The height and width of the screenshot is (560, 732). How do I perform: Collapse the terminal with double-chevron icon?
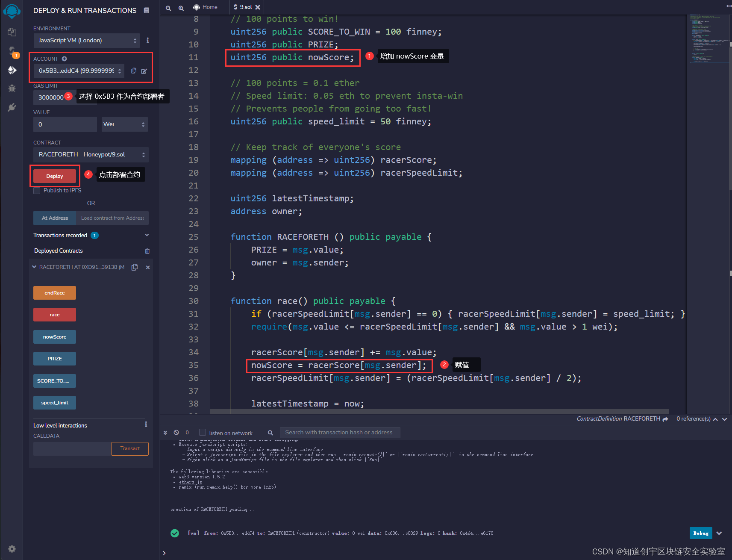tap(165, 433)
